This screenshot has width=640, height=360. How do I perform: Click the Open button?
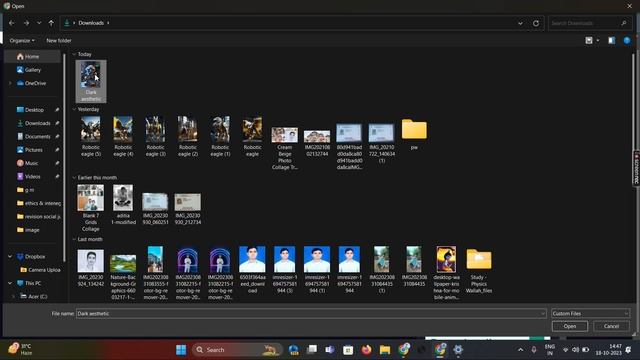point(570,326)
